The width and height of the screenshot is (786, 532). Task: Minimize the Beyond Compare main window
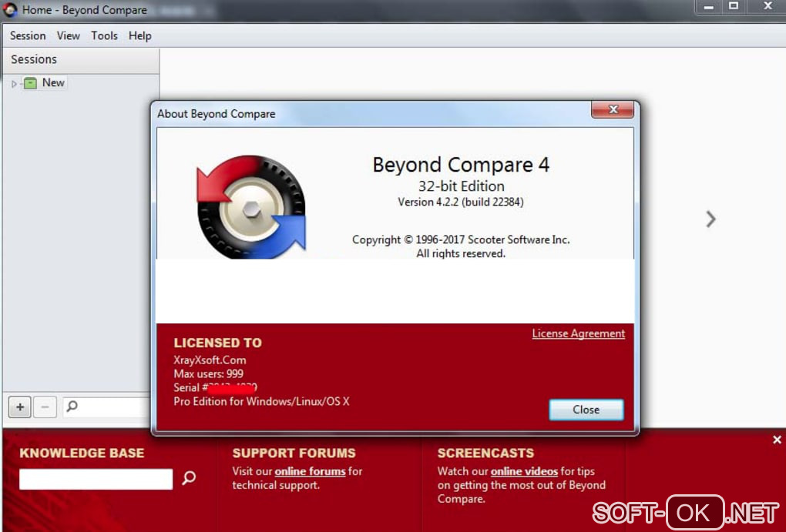click(708, 7)
